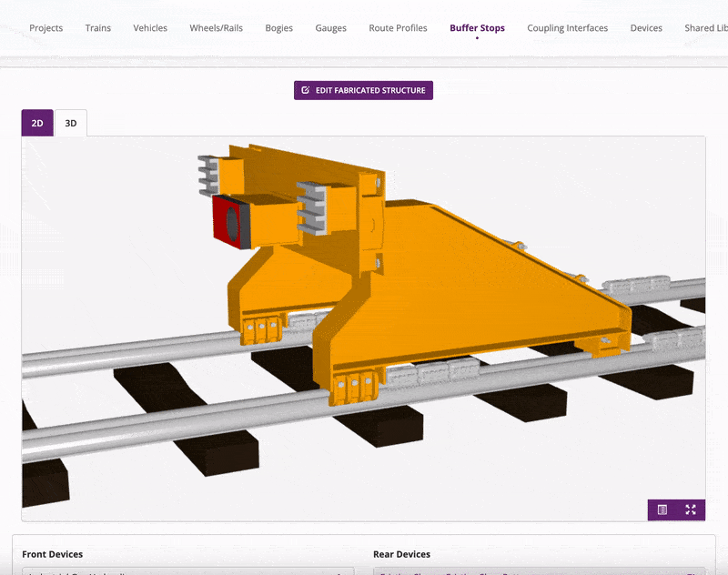Screen dimensions: 728x575
Task: Click the Edit Fabricated Structure button
Action: [x=363, y=90]
